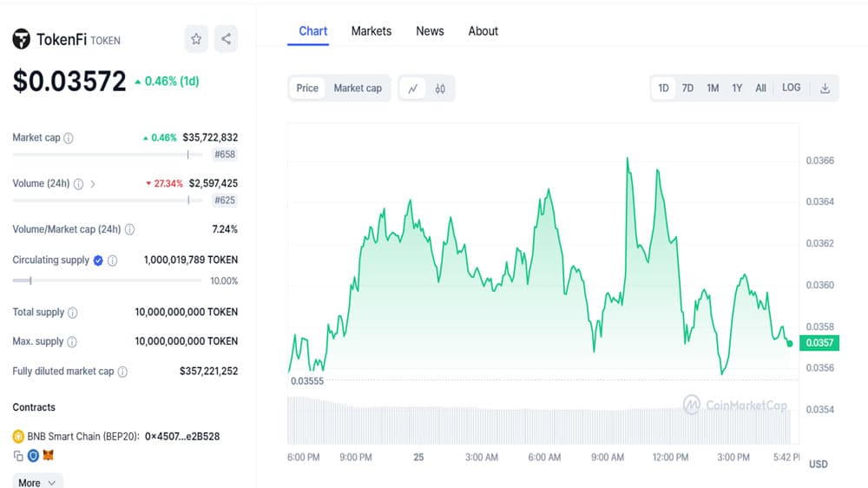Select candlestick chart style icon

[440, 89]
